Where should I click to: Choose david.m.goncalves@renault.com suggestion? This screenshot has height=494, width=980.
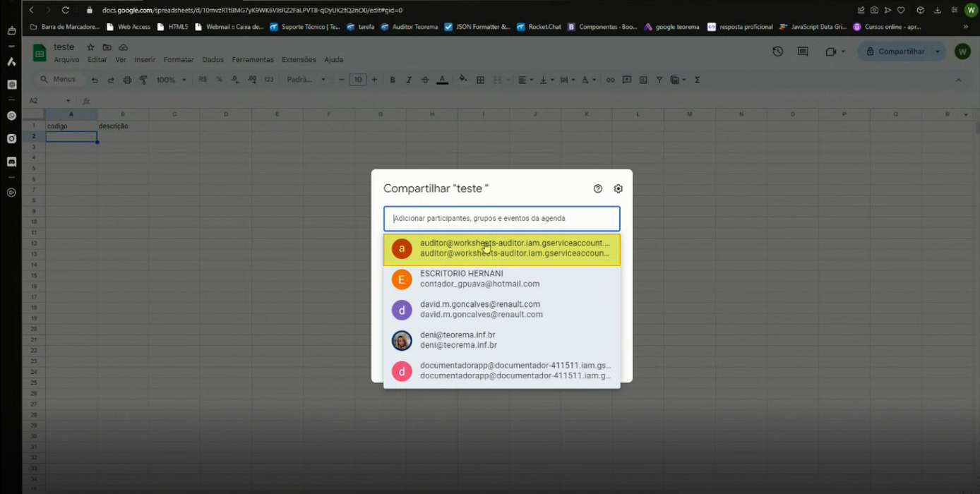pyautogui.click(x=502, y=309)
